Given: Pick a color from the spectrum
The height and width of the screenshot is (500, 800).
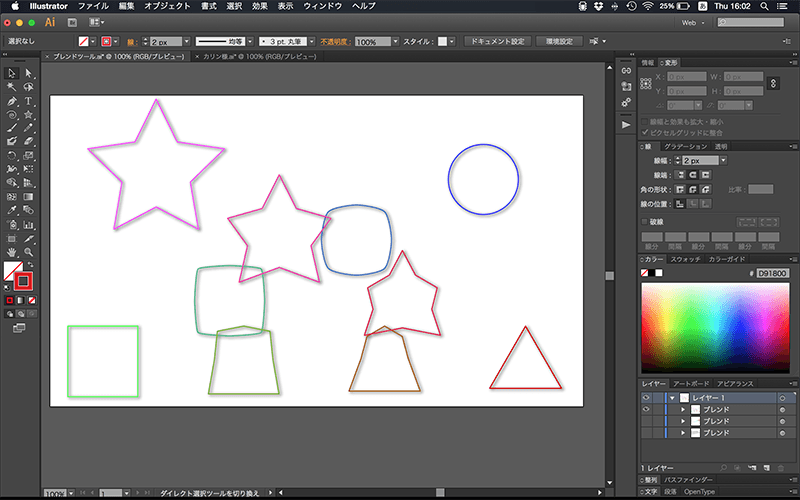Looking at the screenshot, I should point(715,328).
